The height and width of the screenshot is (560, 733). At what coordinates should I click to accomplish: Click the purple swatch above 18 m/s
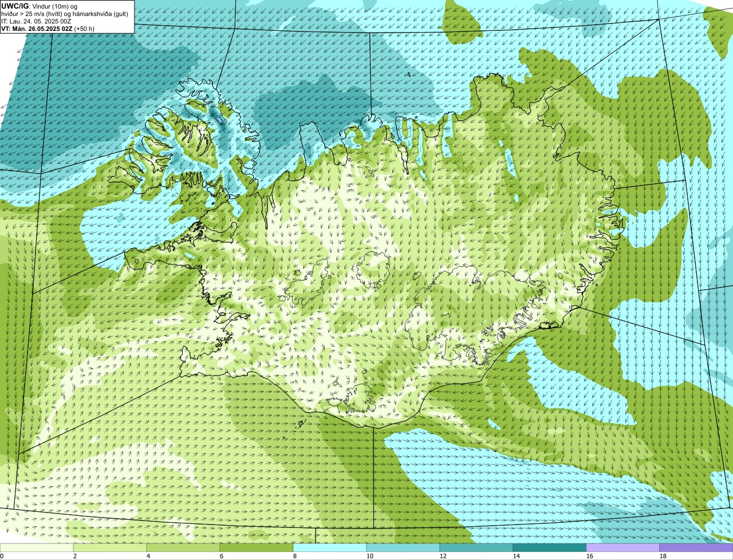(x=696, y=548)
